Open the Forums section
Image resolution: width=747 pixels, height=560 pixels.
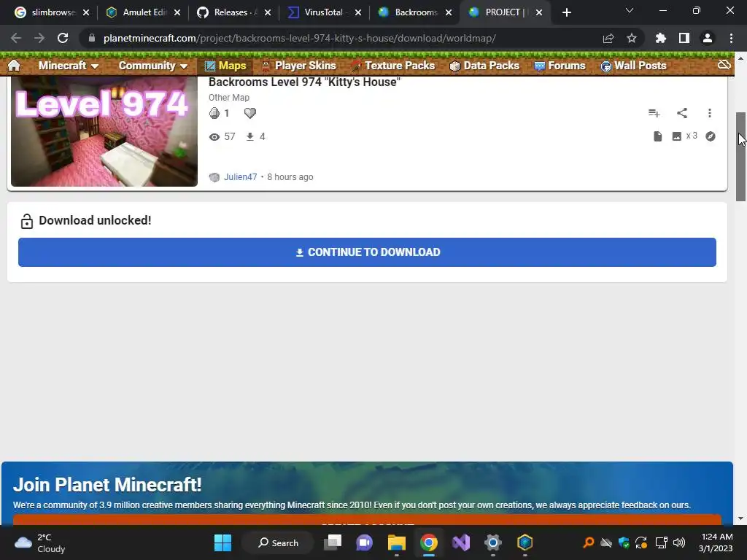tap(560, 66)
